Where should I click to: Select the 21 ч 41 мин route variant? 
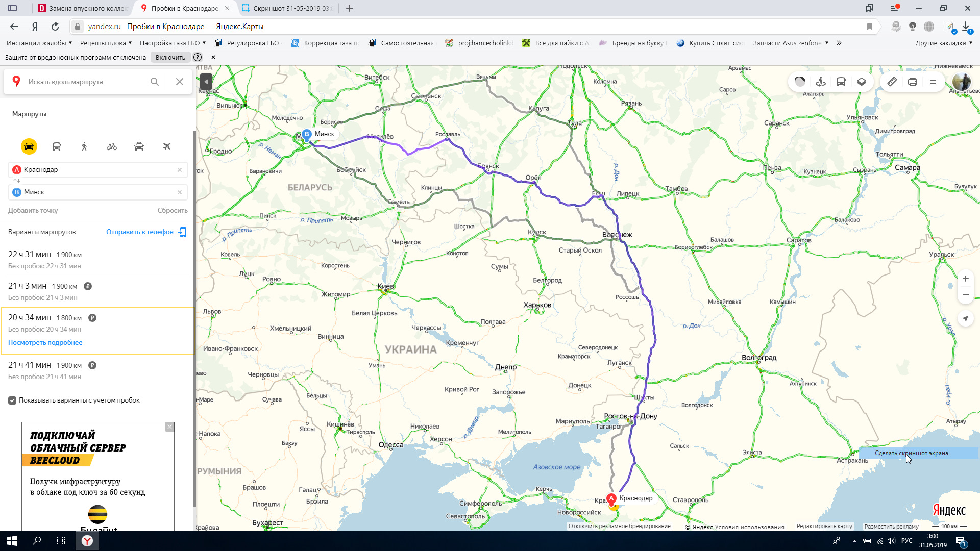(97, 370)
